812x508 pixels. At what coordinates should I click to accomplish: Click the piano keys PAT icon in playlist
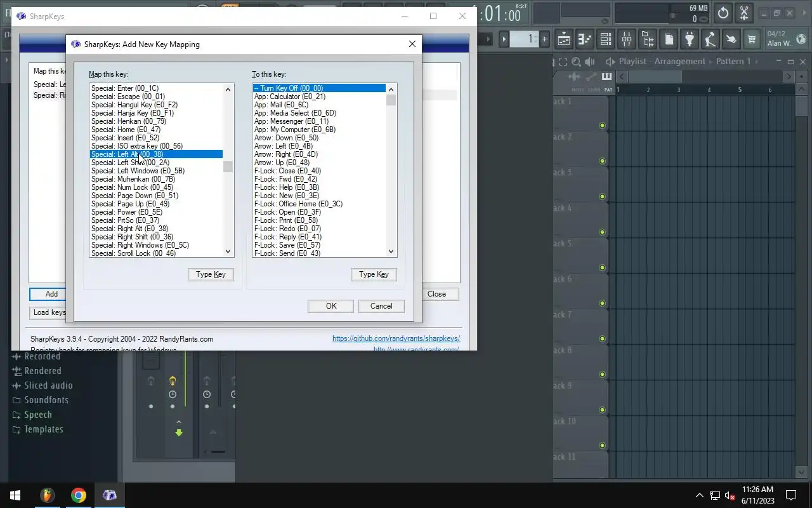pyautogui.click(x=607, y=77)
